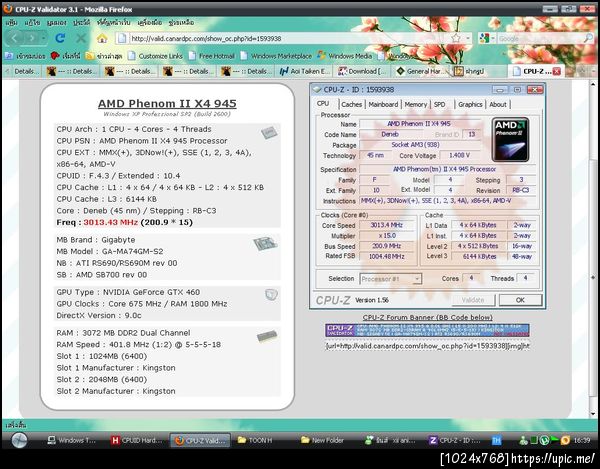
Task: Select the SPD tab in CPU-Z window
Action: point(440,104)
